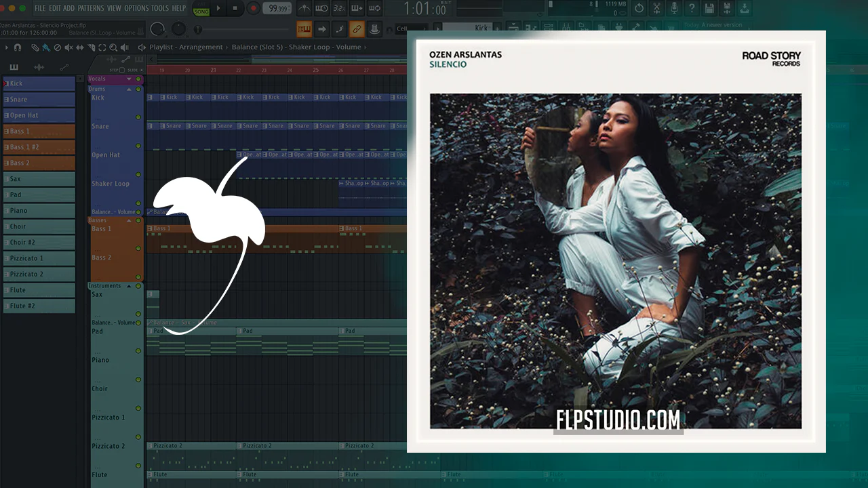Open the FILE menu
The height and width of the screenshot is (488, 868).
40,8
